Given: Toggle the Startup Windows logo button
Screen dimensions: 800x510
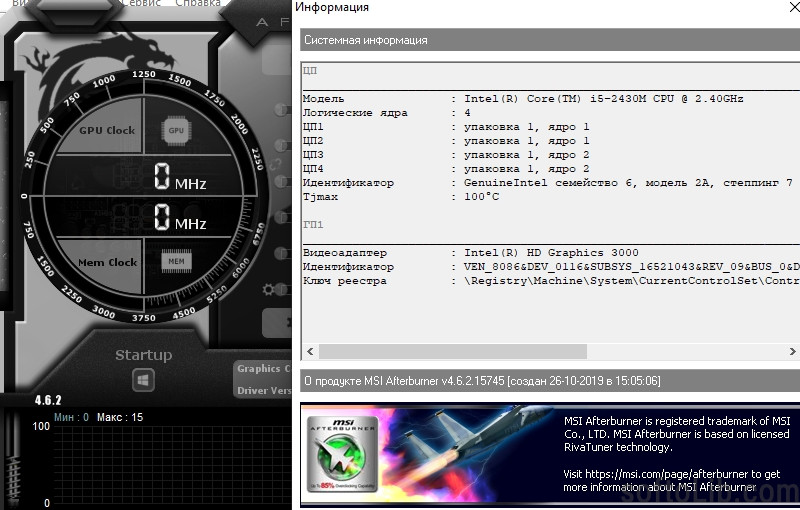Looking at the screenshot, I should point(143,380).
